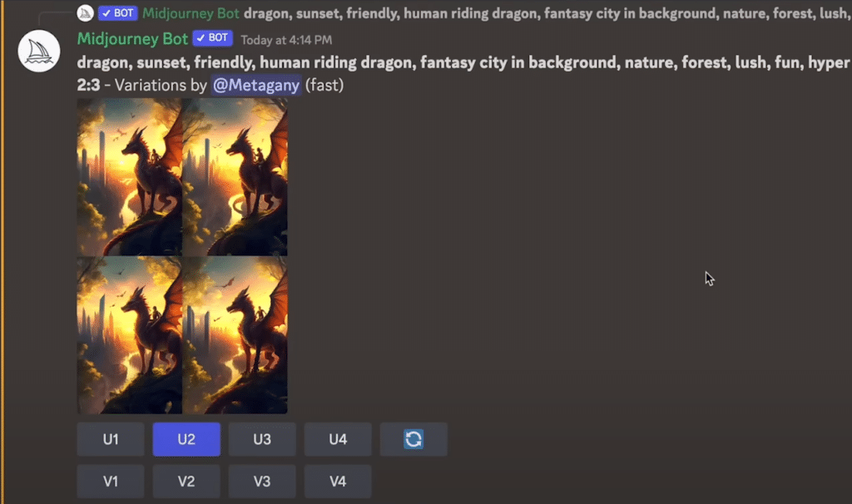This screenshot has width=852, height=504.
Task: Create variations of image one with V1
Action: [x=111, y=482]
